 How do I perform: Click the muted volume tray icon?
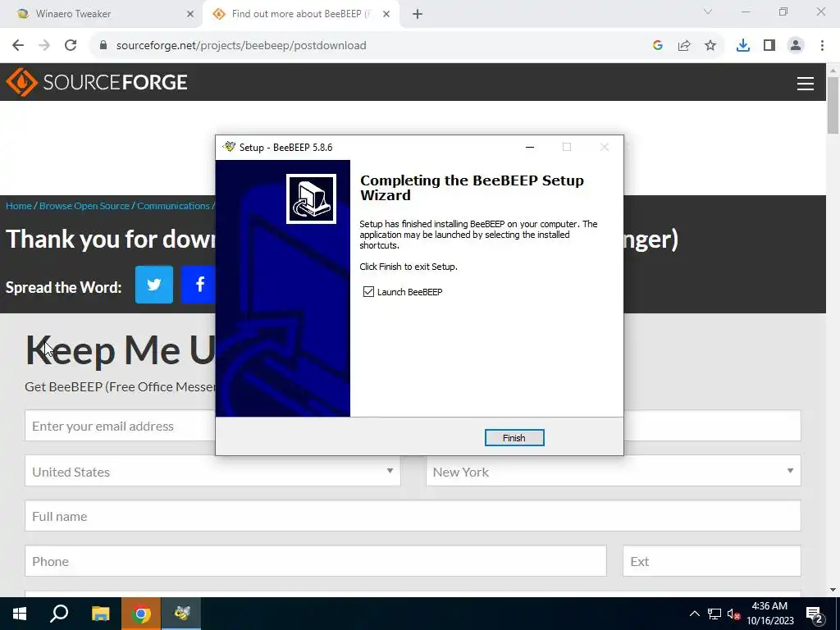(733, 614)
